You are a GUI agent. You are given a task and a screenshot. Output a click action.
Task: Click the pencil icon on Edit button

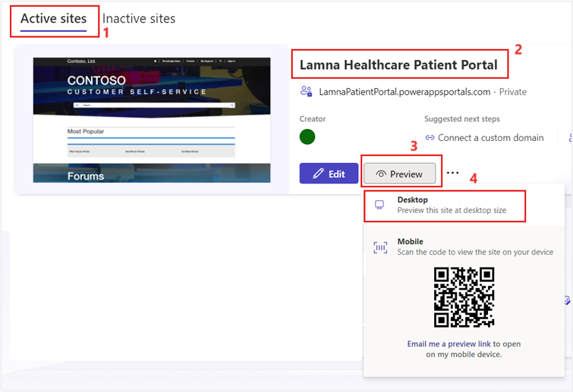pos(318,174)
